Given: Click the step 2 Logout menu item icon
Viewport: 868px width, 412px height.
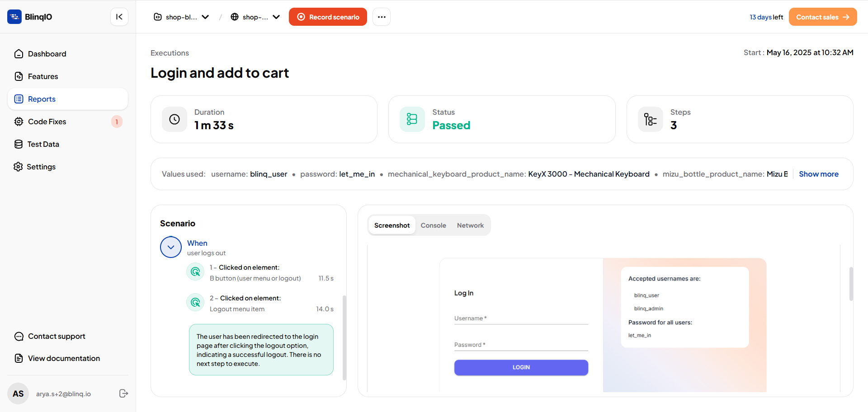Looking at the screenshot, I should click(x=195, y=302).
